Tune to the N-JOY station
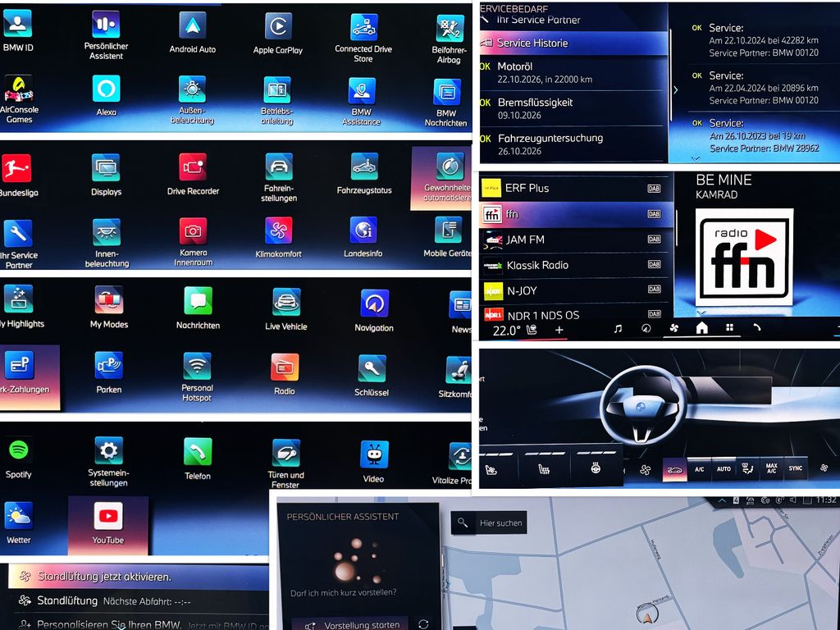Image resolution: width=840 pixels, height=630 pixels. (x=574, y=290)
